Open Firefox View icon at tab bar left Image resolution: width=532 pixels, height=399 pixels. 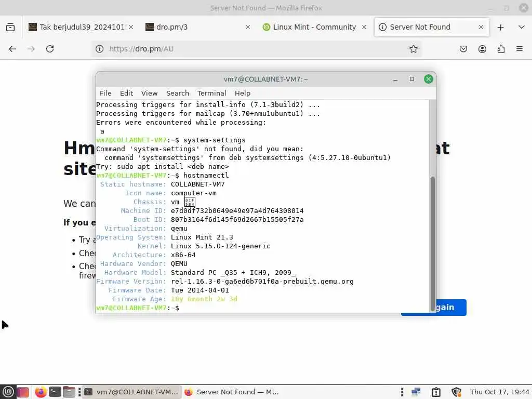(x=10, y=27)
